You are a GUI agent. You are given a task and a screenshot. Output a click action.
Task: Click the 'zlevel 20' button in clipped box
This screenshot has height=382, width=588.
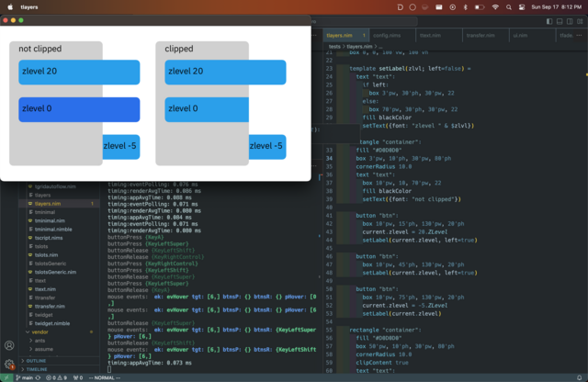pyautogui.click(x=225, y=72)
